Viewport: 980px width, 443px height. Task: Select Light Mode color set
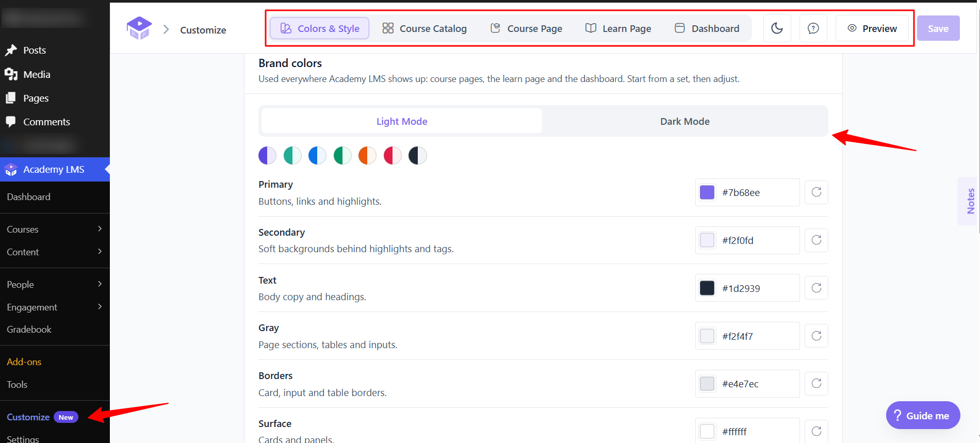point(402,121)
